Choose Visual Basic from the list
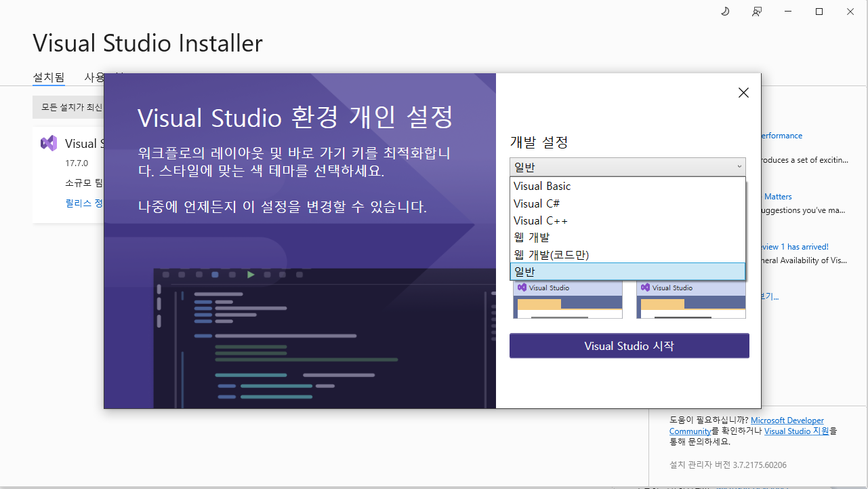The image size is (868, 489). pyautogui.click(x=627, y=186)
